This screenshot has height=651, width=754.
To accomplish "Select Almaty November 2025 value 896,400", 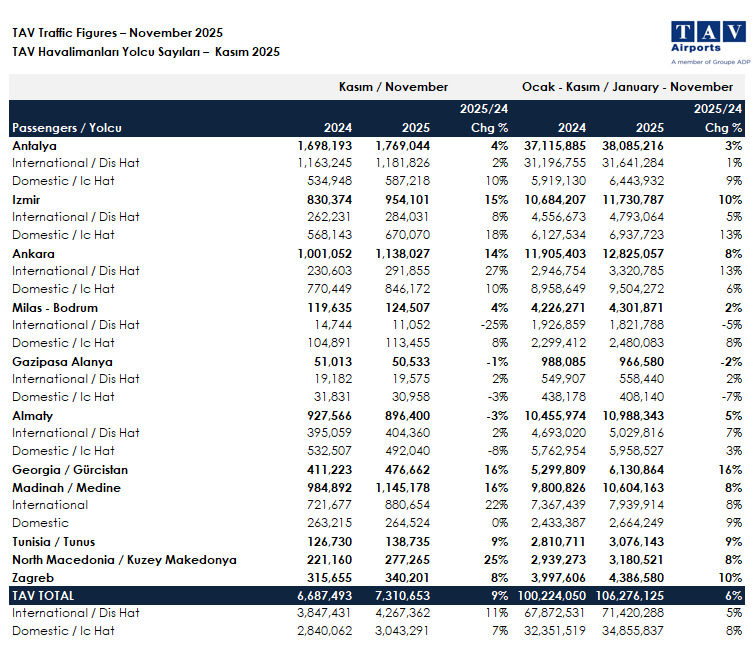I will coord(407,416).
